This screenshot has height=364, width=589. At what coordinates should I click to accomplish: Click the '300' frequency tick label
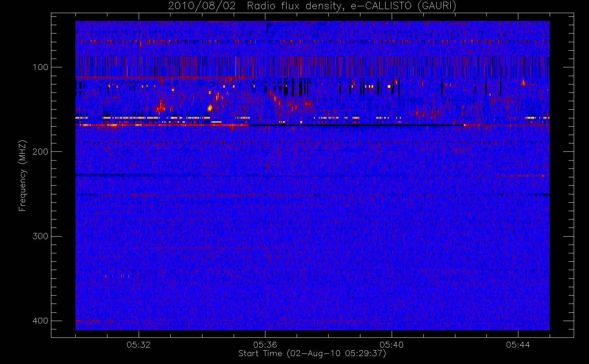[40, 236]
